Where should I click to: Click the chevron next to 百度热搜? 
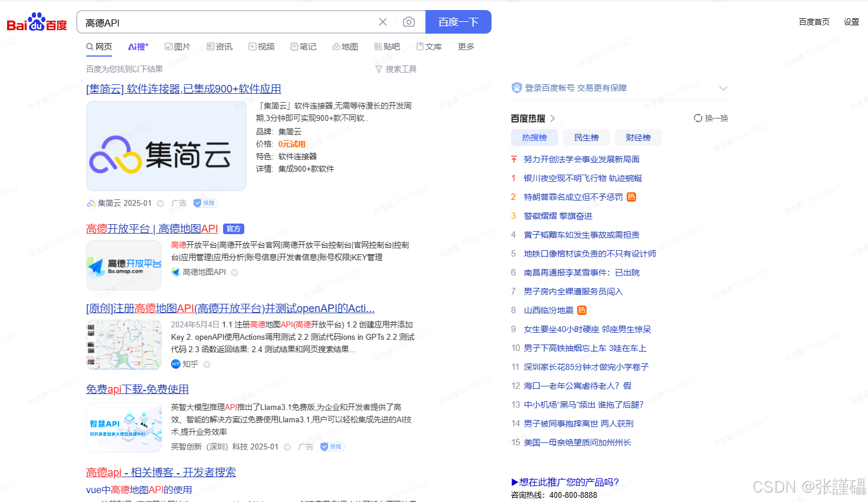pyautogui.click(x=553, y=119)
